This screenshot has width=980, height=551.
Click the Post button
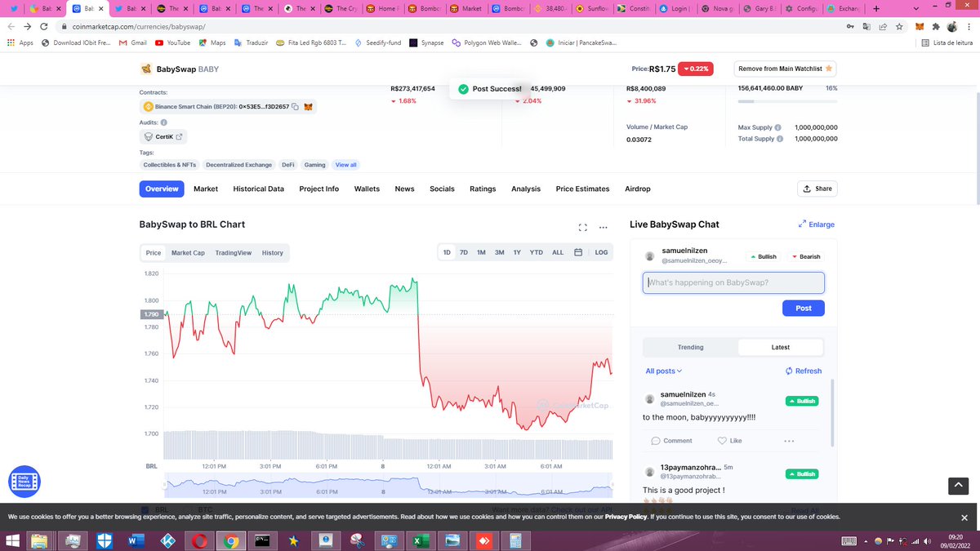click(804, 308)
